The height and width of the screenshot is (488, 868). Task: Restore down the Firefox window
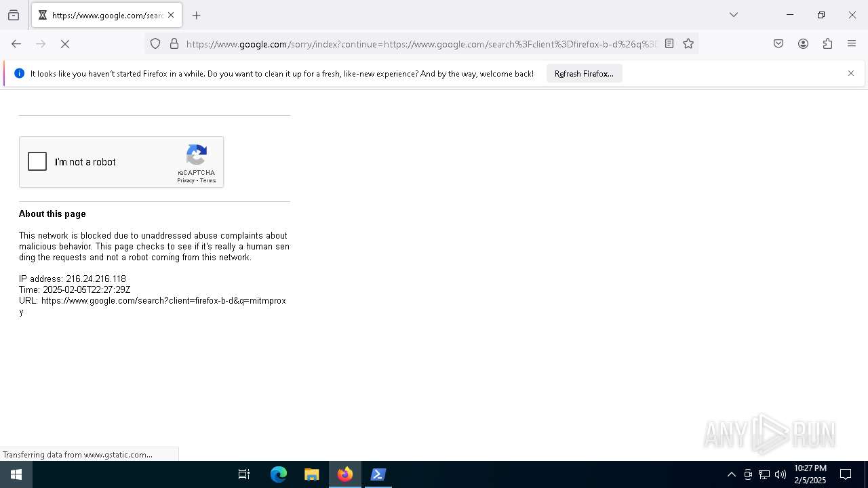pyautogui.click(x=821, y=15)
